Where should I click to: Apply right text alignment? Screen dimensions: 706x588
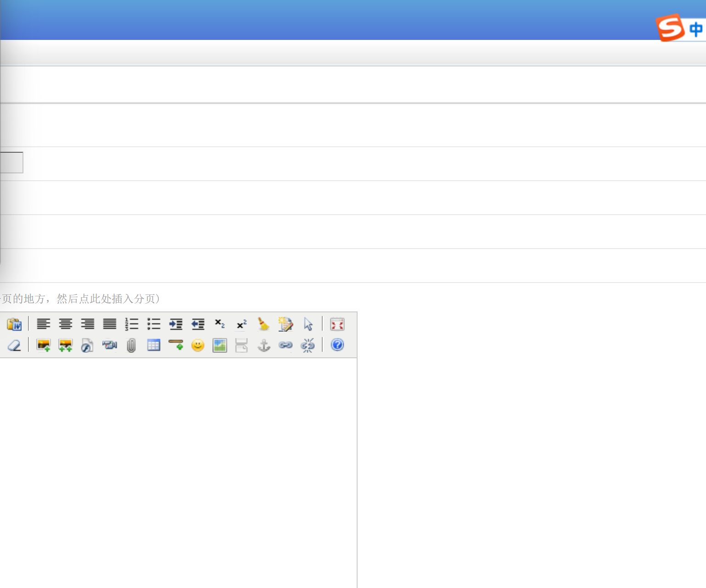[88, 324]
